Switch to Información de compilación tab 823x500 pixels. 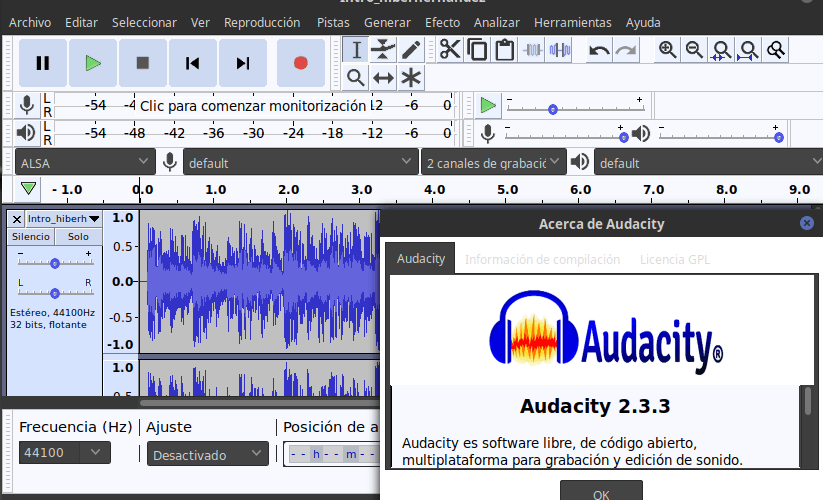[x=543, y=259]
